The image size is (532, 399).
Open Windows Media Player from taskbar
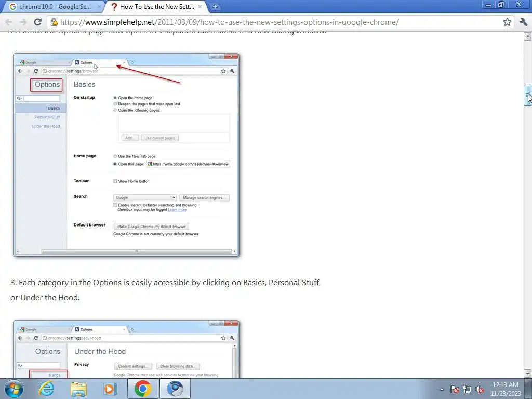point(109,389)
